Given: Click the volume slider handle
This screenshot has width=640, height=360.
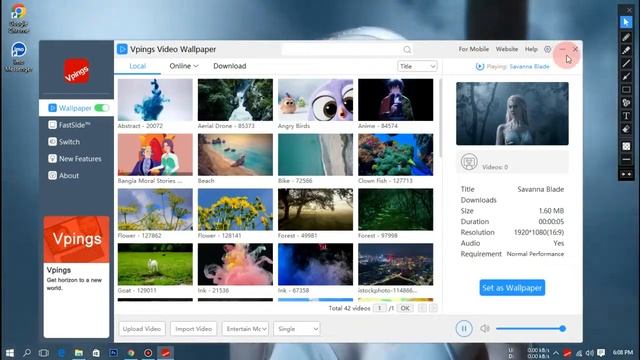Looking at the screenshot, I should [x=562, y=329].
